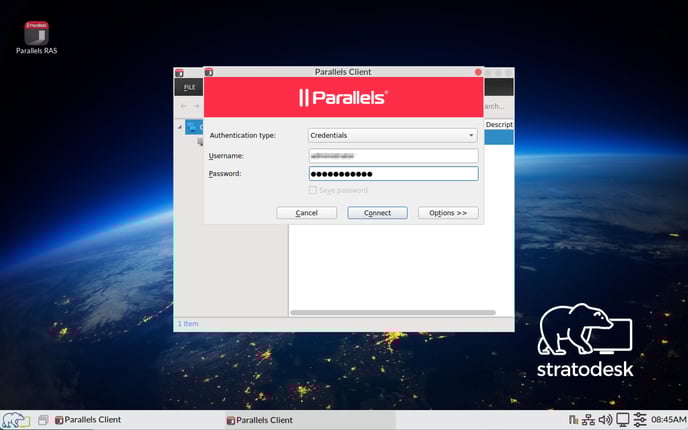Focus the Password input field
688x430 pixels.
[x=393, y=174]
